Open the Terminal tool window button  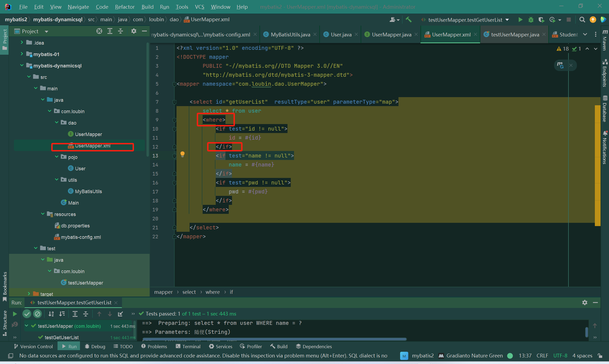tap(188, 346)
